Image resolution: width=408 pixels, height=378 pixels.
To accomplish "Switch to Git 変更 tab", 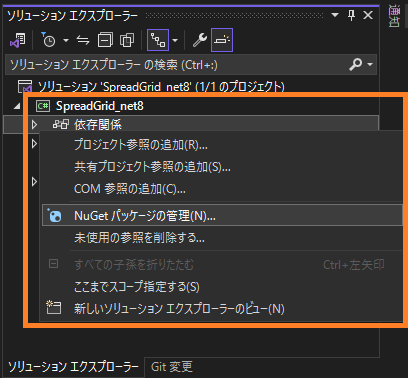I will click(171, 367).
